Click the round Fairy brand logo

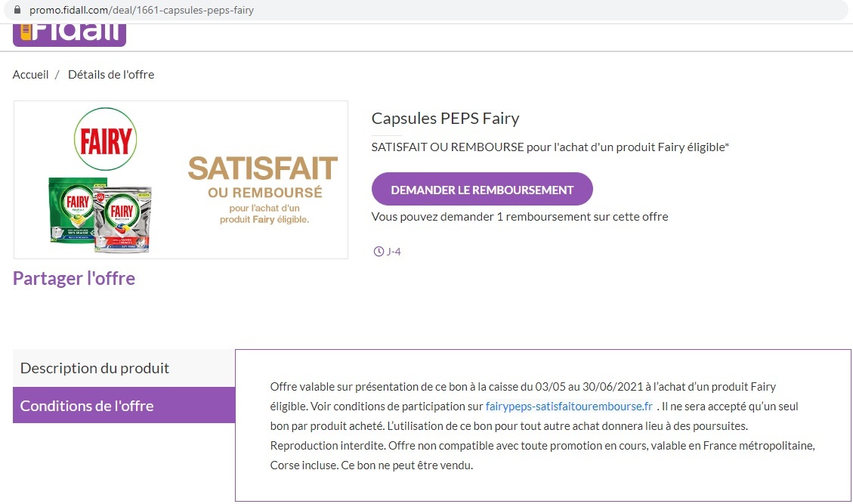click(105, 140)
